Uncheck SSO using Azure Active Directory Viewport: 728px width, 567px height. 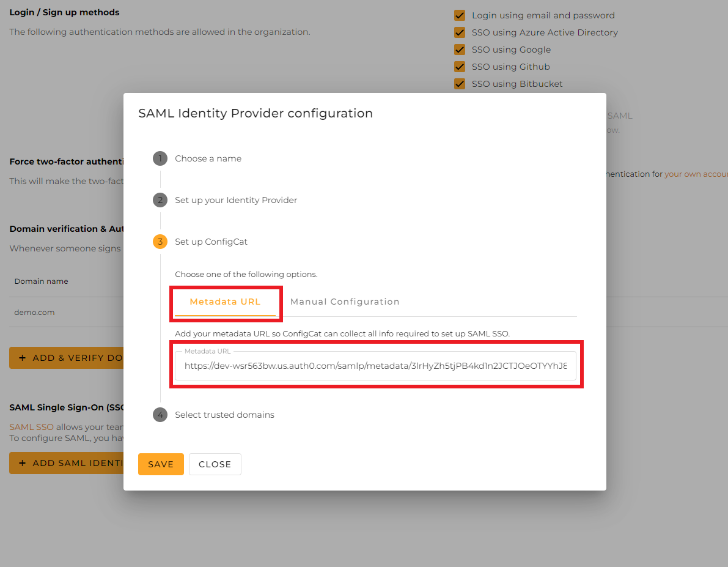pos(460,32)
